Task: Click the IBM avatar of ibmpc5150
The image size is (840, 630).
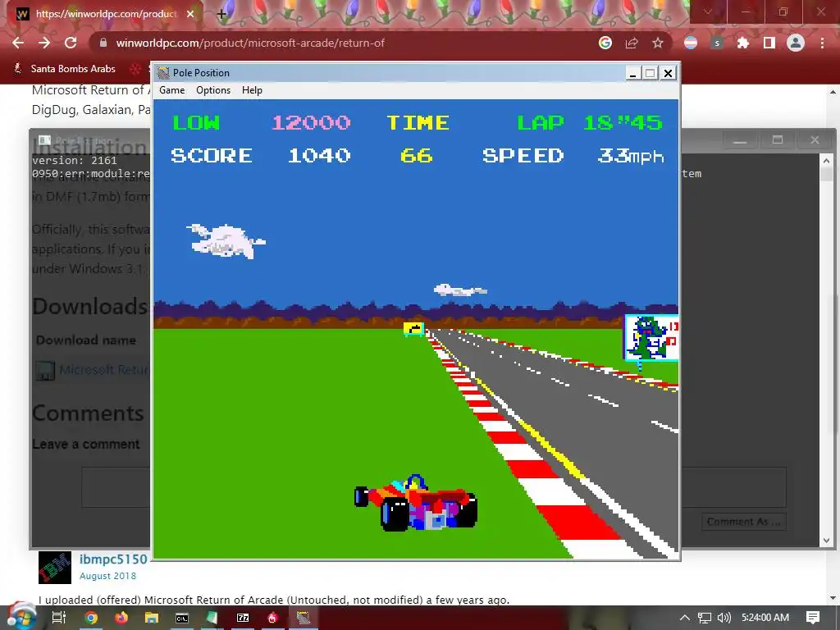Action: click(x=55, y=568)
